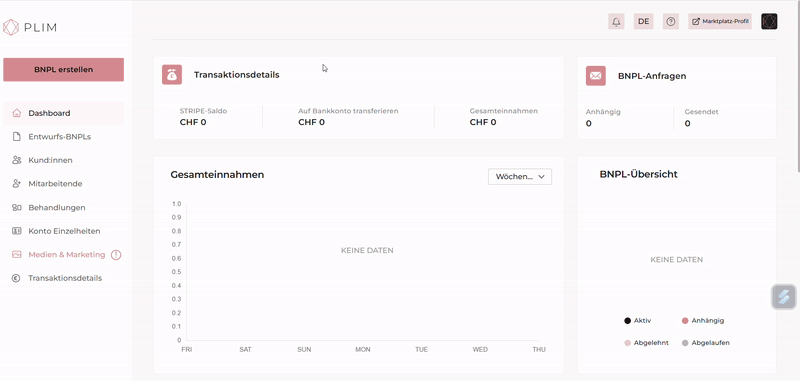Open the notifications bell icon
This screenshot has height=381, width=800.
pos(616,21)
